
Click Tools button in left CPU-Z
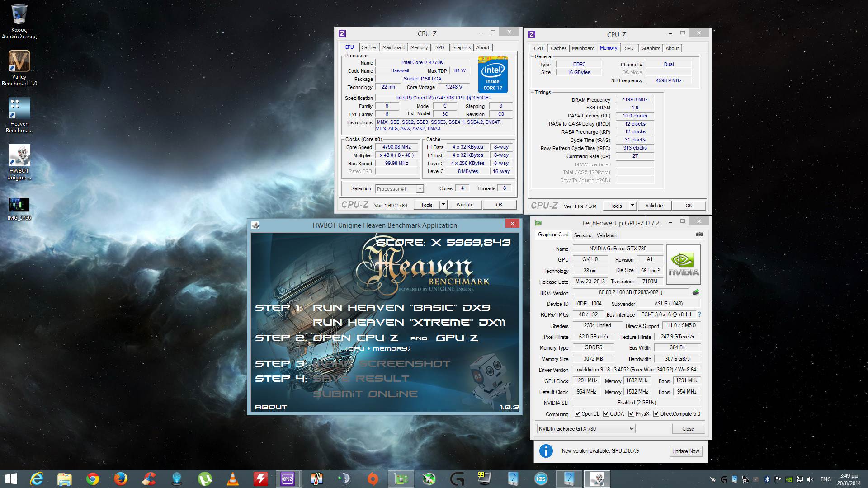pyautogui.click(x=427, y=205)
